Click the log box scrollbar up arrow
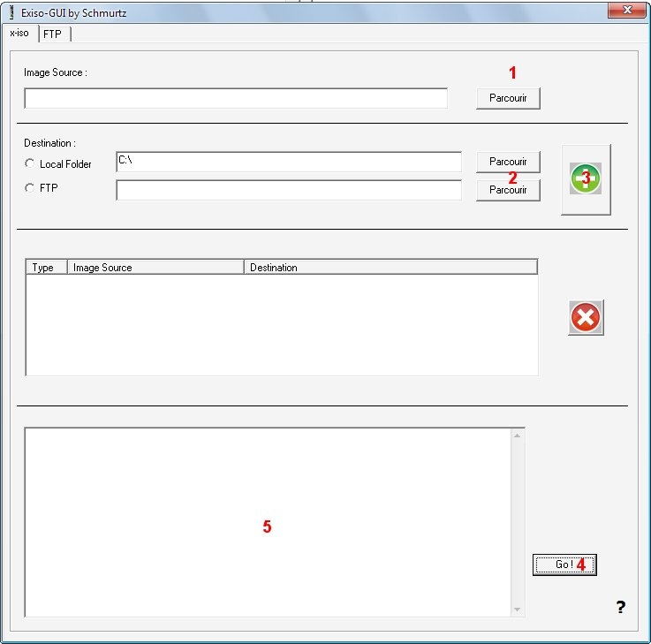 pyautogui.click(x=518, y=435)
